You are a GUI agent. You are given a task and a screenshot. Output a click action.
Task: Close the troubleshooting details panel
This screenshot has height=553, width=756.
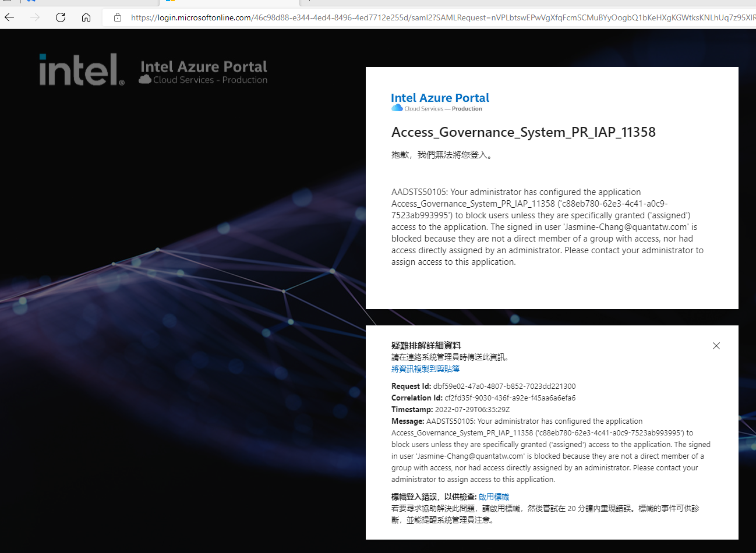pyautogui.click(x=716, y=346)
